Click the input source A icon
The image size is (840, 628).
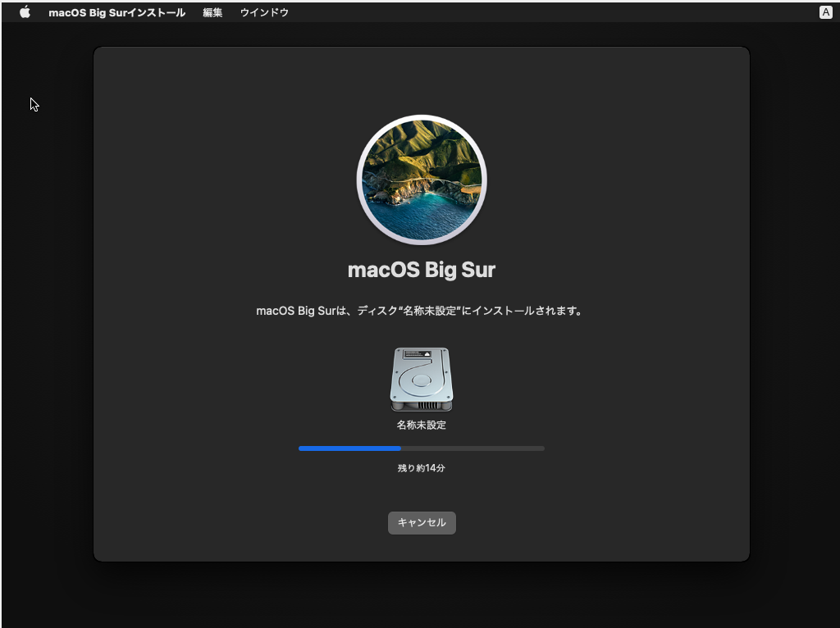(825, 12)
